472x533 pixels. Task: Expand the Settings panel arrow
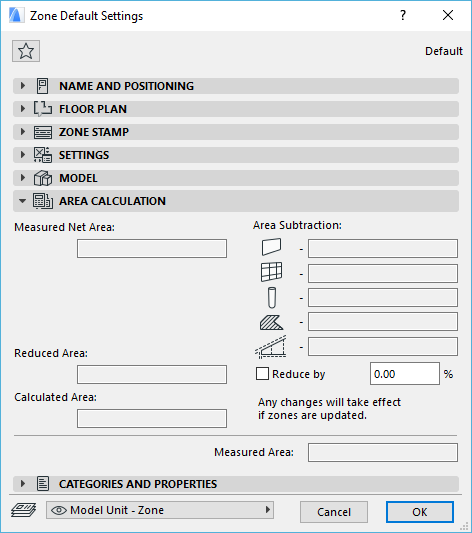click(x=23, y=155)
